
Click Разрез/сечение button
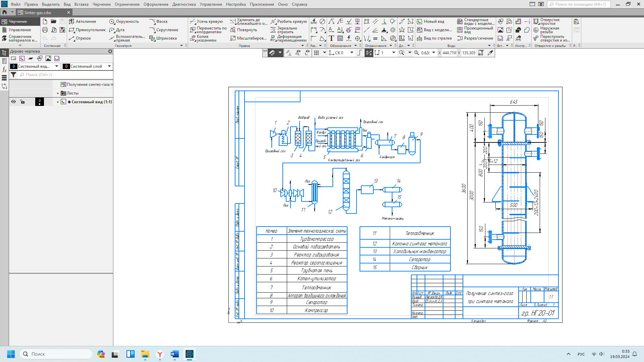click(x=475, y=38)
